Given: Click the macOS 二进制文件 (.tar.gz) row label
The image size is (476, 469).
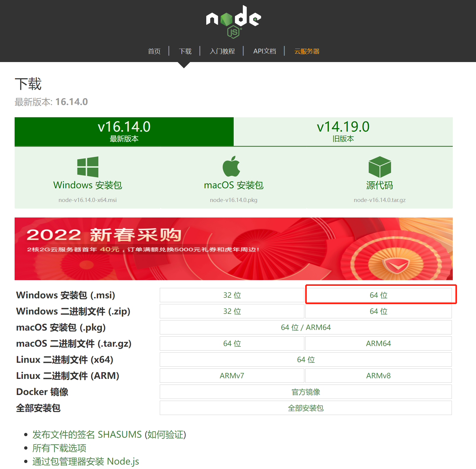Looking at the screenshot, I should click(x=74, y=343).
